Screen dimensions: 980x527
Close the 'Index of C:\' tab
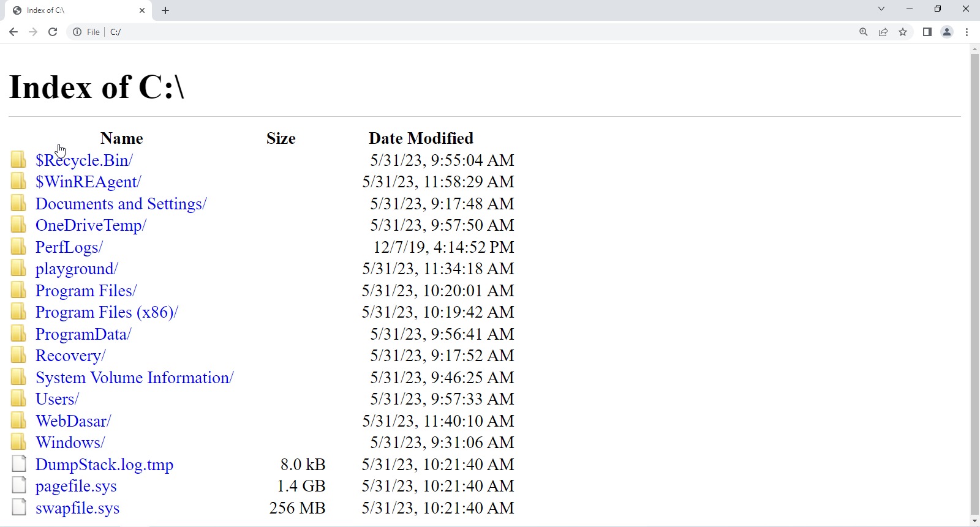click(142, 10)
